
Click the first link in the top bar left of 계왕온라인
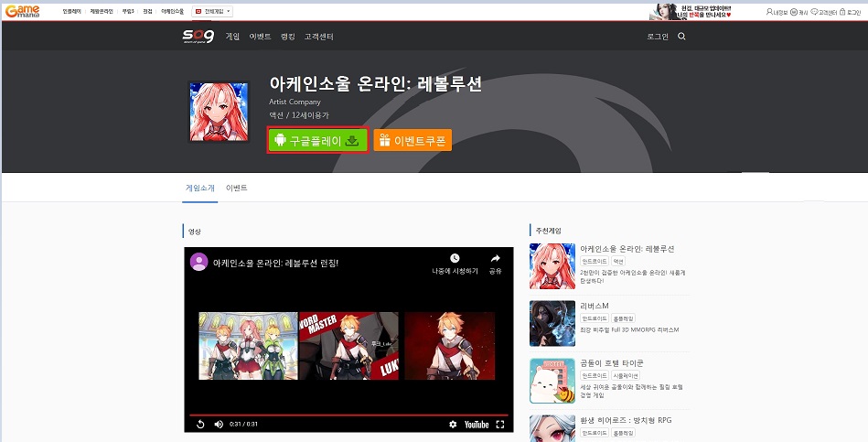tap(72, 12)
